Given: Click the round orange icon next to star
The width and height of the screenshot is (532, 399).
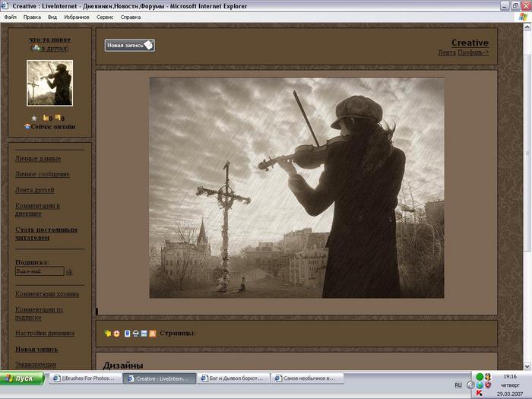Looking at the screenshot, I should (x=116, y=334).
